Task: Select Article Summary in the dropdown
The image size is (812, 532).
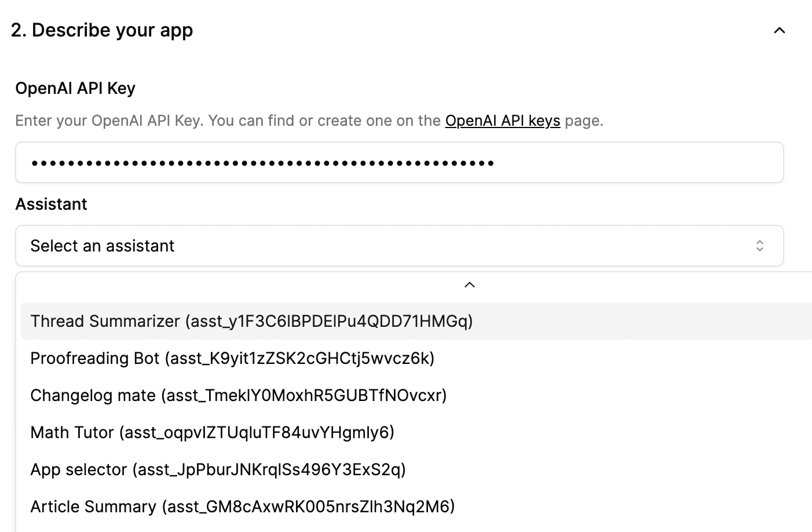Action: click(242, 507)
